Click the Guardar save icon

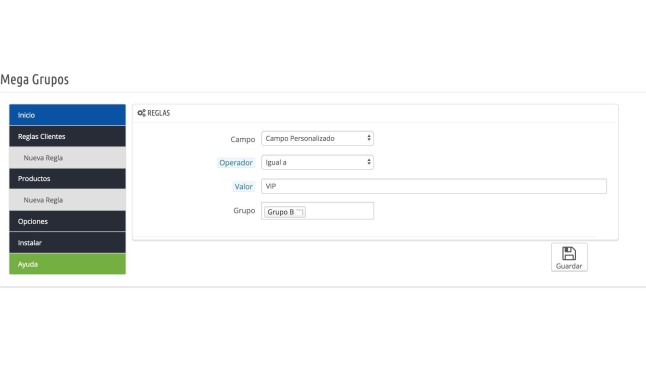(x=569, y=253)
